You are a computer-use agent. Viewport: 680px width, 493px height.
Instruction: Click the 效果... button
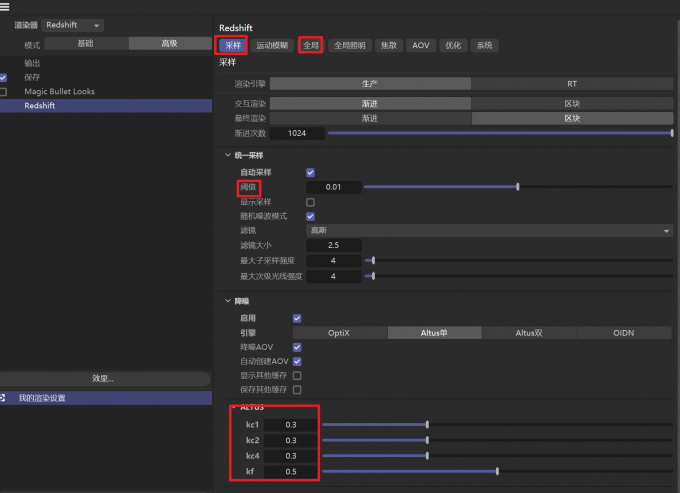point(103,379)
